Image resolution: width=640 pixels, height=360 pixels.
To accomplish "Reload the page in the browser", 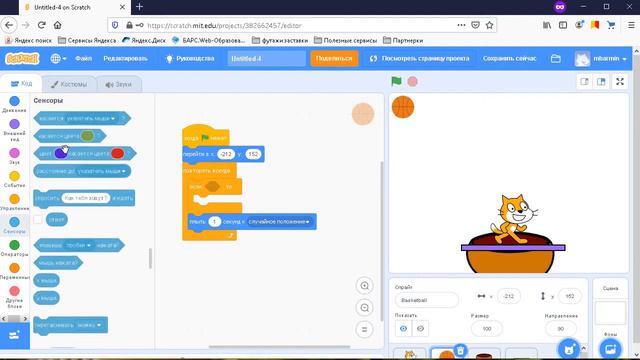I will 41,25.
